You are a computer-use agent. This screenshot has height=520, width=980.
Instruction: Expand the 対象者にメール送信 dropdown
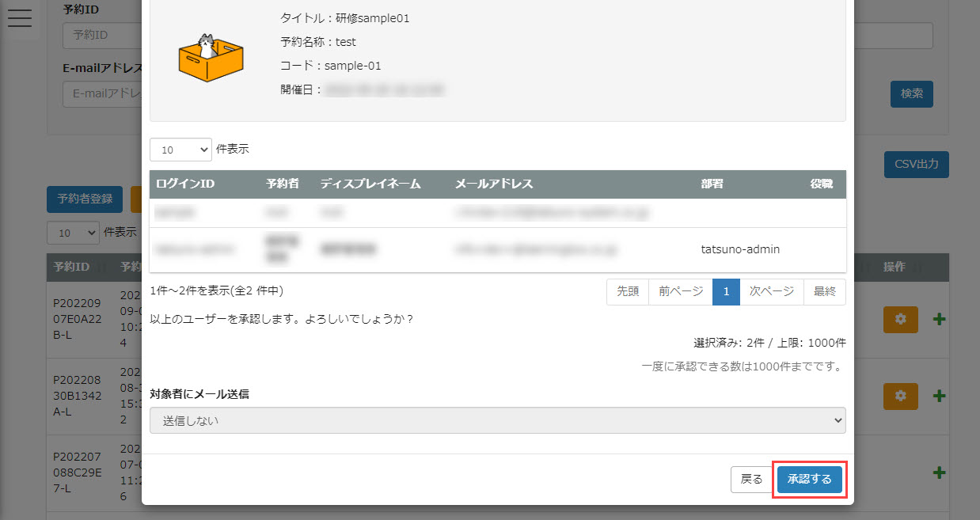click(497, 421)
